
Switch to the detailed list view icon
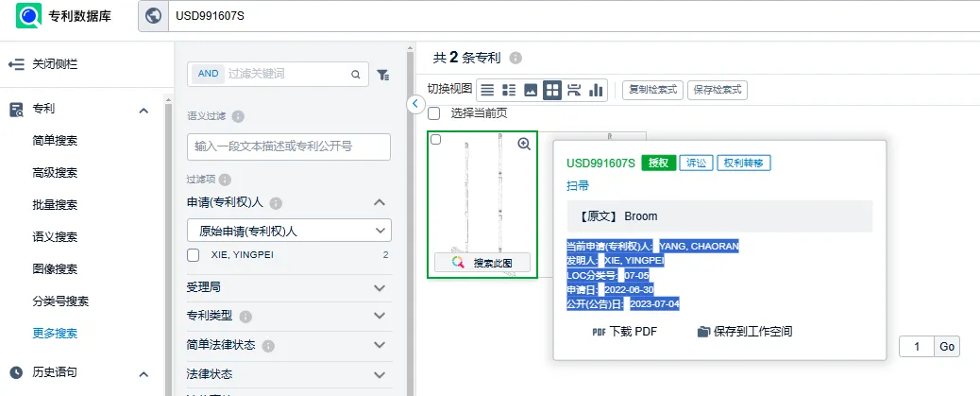(x=509, y=90)
